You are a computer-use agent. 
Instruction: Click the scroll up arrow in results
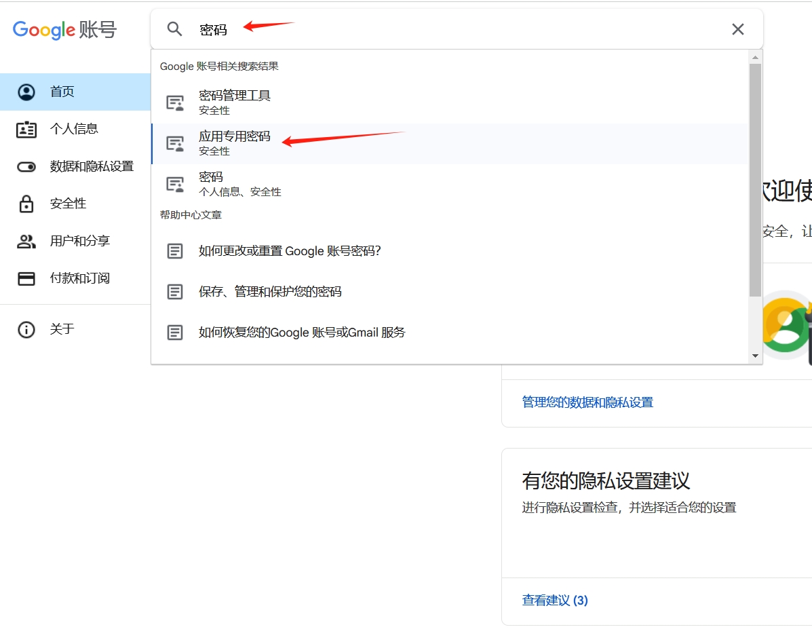pyautogui.click(x=755, y=57)
